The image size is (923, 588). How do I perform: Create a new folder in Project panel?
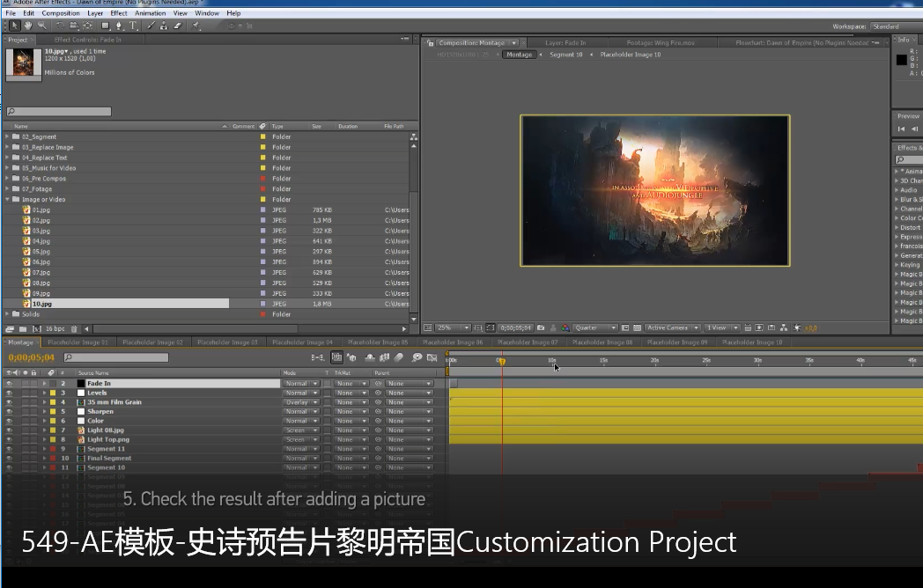tap(23, 329)
